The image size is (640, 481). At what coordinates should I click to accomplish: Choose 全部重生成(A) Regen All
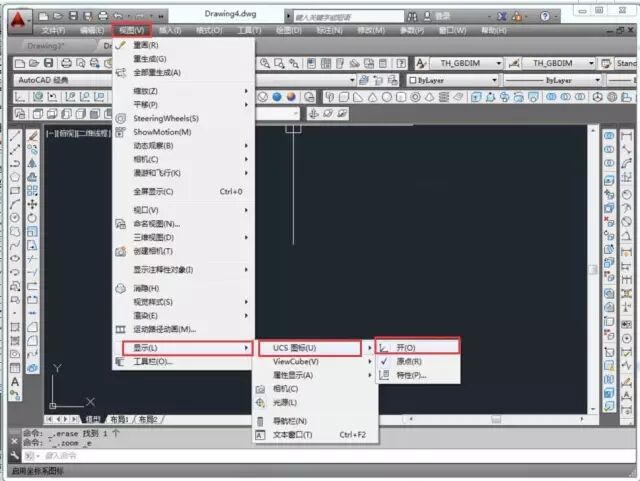(x=183, y=73)
